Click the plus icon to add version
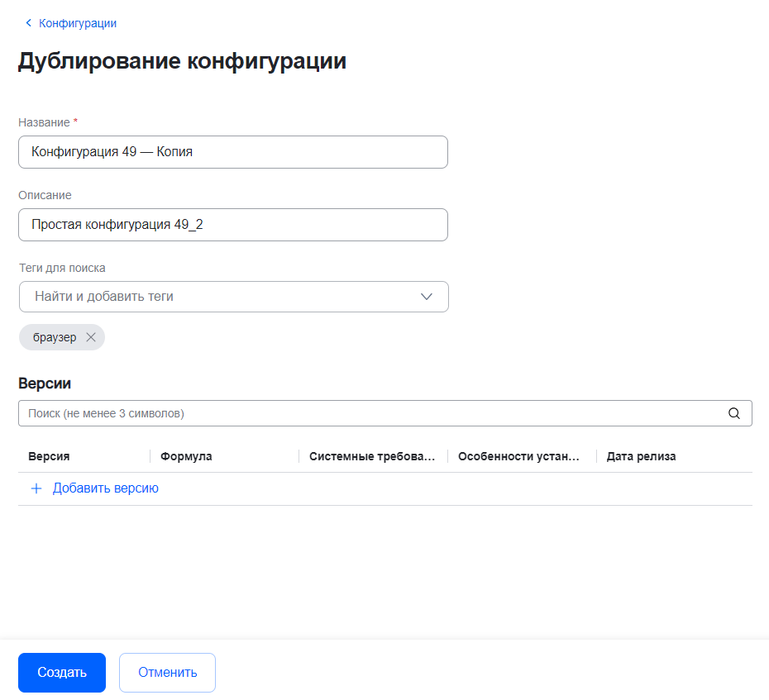 (36, 488)
